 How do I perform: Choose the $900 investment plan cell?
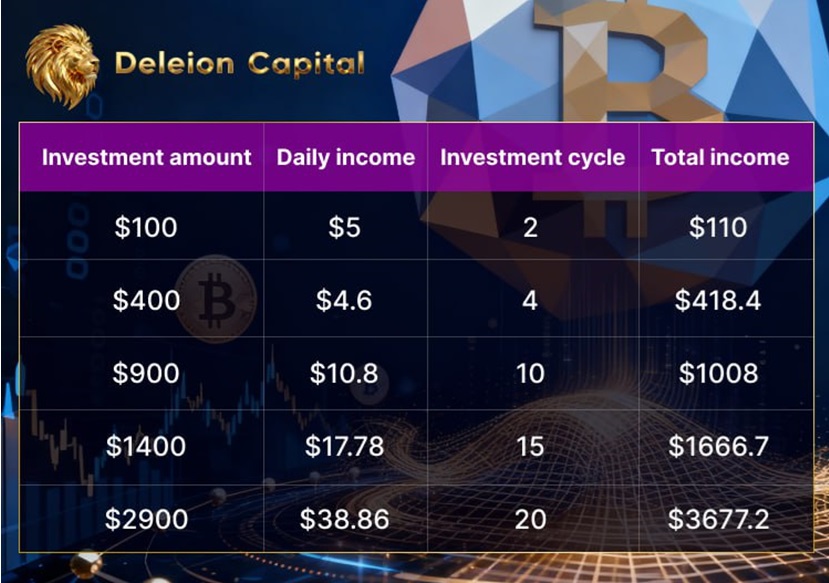click(146, 373)
